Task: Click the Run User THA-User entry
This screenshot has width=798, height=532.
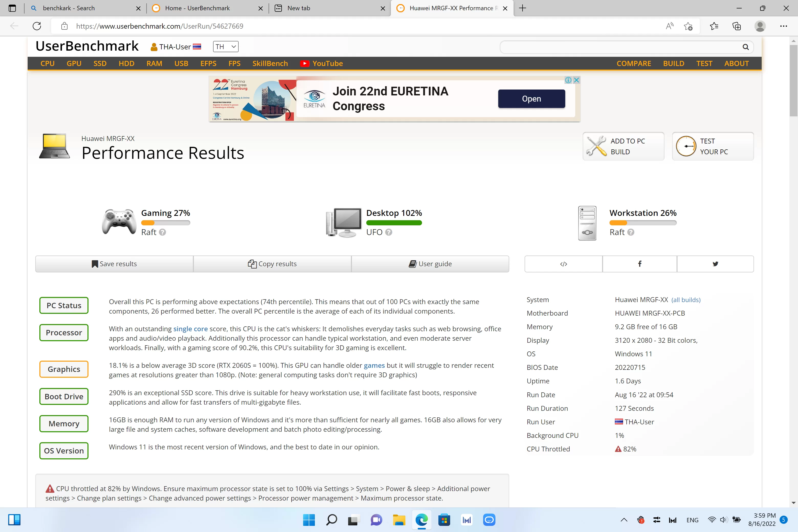Action: [634, 422]
